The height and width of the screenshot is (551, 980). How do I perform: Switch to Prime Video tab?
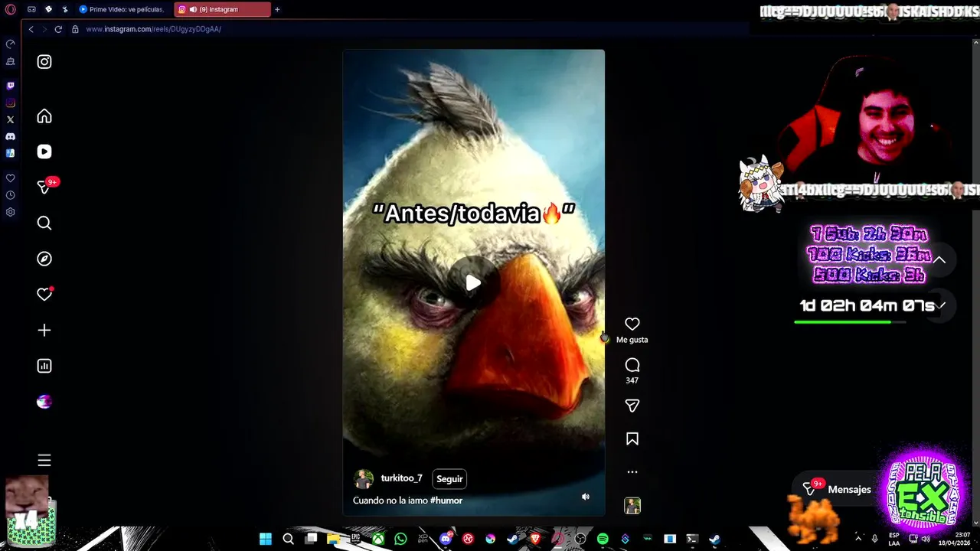point(122,9)
